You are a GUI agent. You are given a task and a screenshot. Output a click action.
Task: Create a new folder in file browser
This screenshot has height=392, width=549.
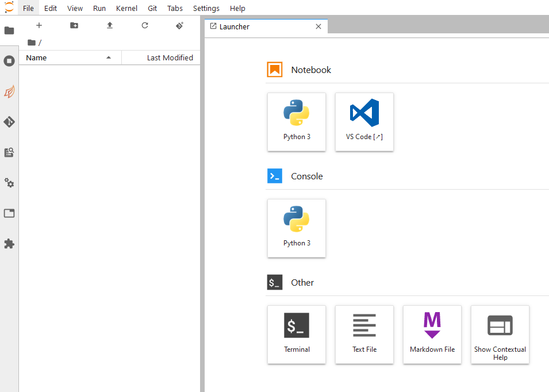pos(74,25)
